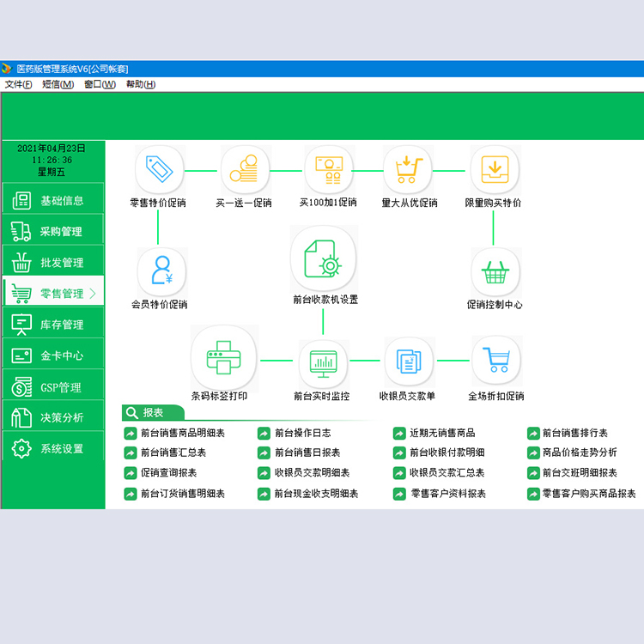The width and height of the screenshot is (644, 644).
Task: Open 前台销售商品明细表 report
Action: (183, 433)
